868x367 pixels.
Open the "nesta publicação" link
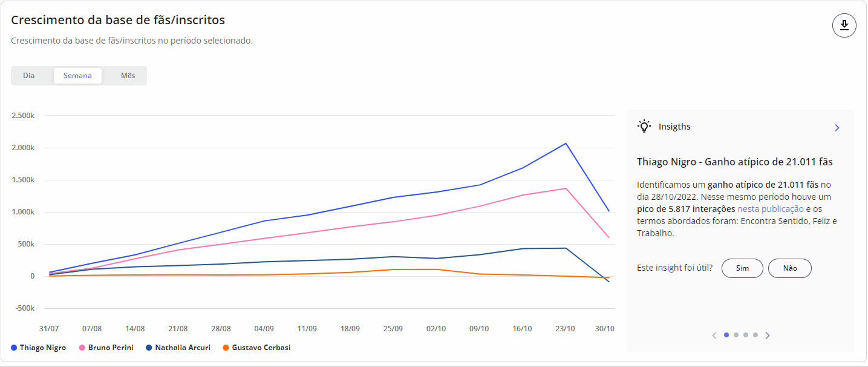(770, 209)
